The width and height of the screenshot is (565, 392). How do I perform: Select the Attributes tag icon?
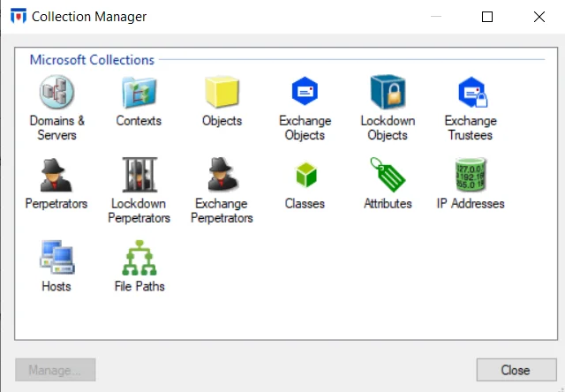pyautogui.click(x=388, y=175)
